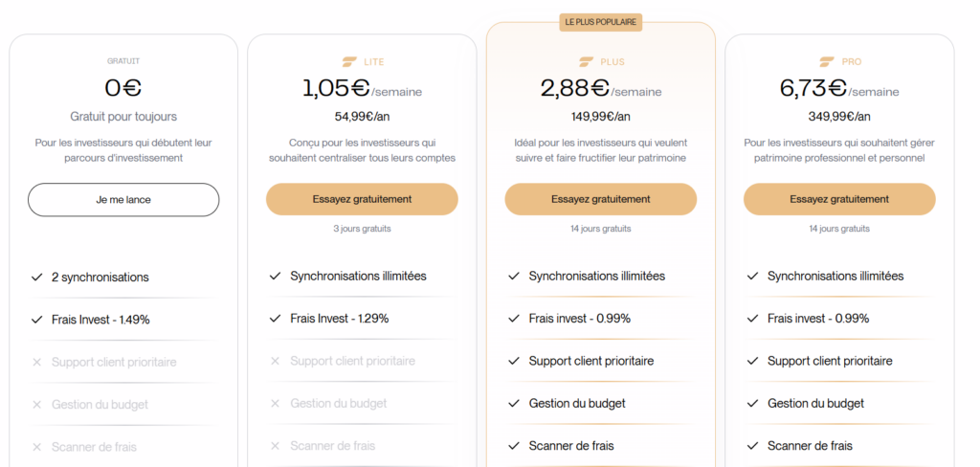Click the Lite plan logo icon
Image resolution: width=980 pixels, height=467 pixels.
[349, 62]
